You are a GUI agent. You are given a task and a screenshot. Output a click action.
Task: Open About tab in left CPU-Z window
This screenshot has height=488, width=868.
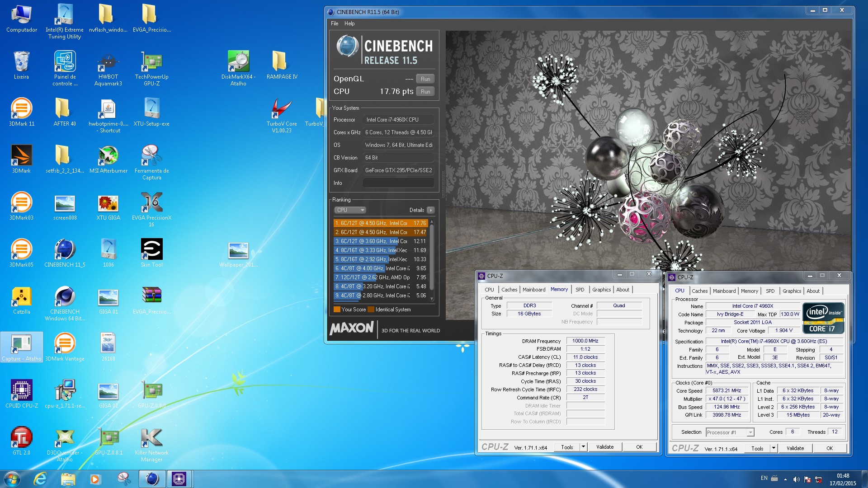pos(623,290)
